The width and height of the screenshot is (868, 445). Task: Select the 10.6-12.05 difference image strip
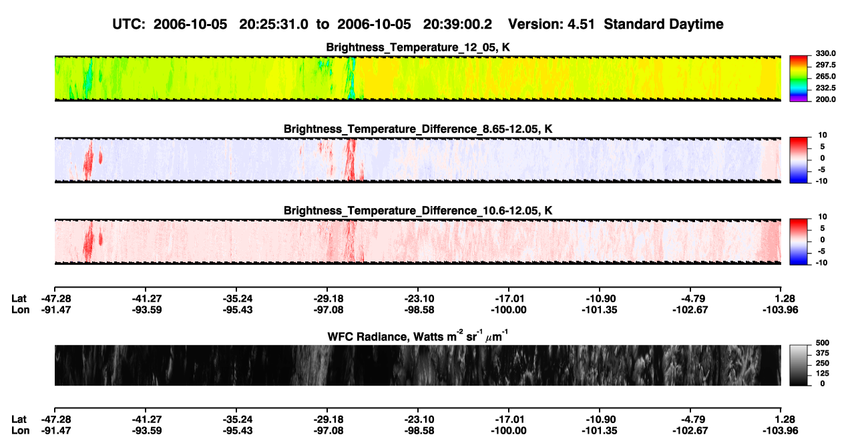click(417, 241)
